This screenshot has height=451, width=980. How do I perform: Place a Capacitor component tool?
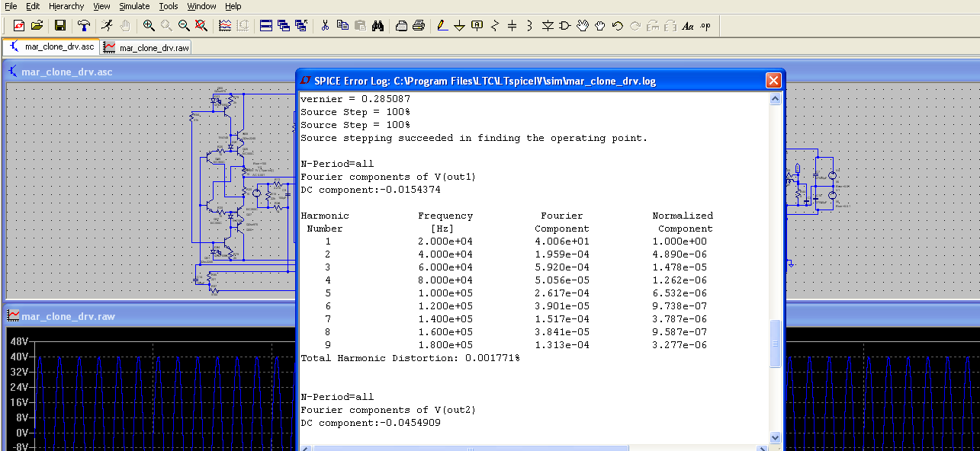pyautogui.click(x=512, y=25)
